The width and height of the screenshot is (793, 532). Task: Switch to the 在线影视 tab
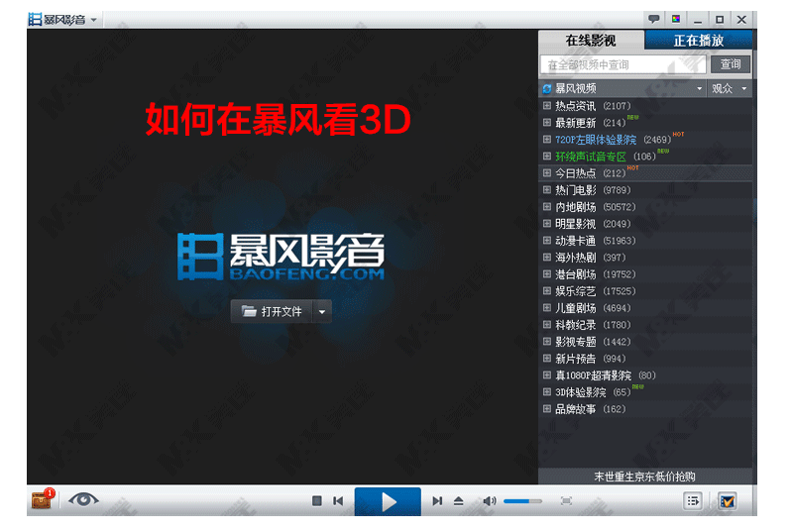coord(591,41)
